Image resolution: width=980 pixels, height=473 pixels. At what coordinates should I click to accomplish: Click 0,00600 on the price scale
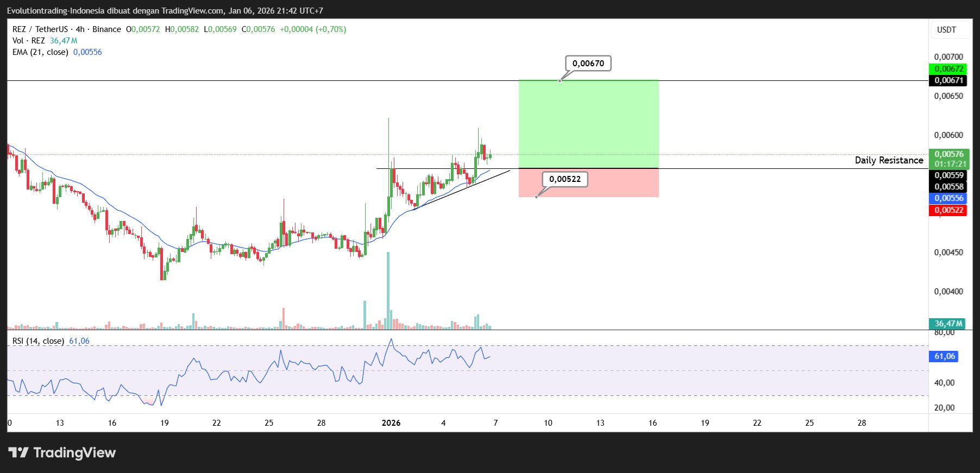click(948, 135)
